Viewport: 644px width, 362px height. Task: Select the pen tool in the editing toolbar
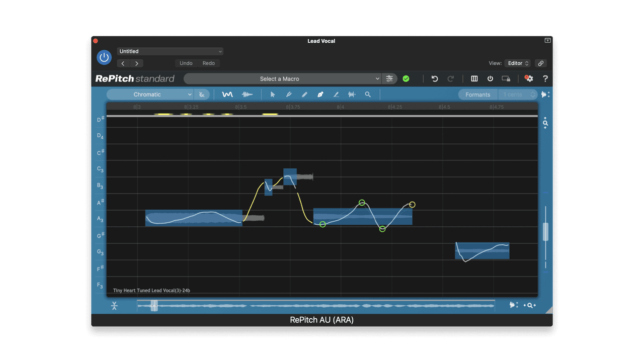click(320, 94)
